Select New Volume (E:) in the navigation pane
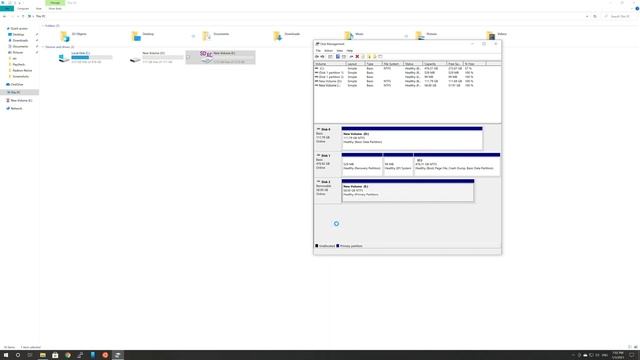This screenshot has width=640, height=360. coord(19,100)
